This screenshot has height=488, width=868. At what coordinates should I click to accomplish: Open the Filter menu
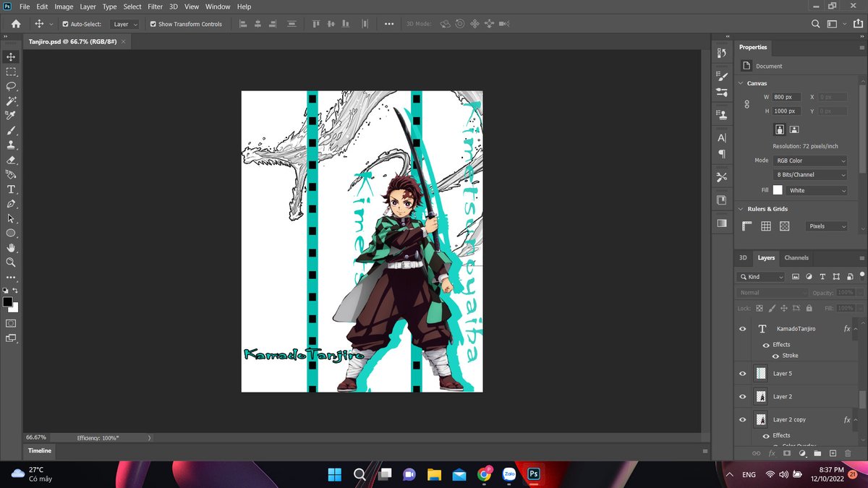pos(155,7)
